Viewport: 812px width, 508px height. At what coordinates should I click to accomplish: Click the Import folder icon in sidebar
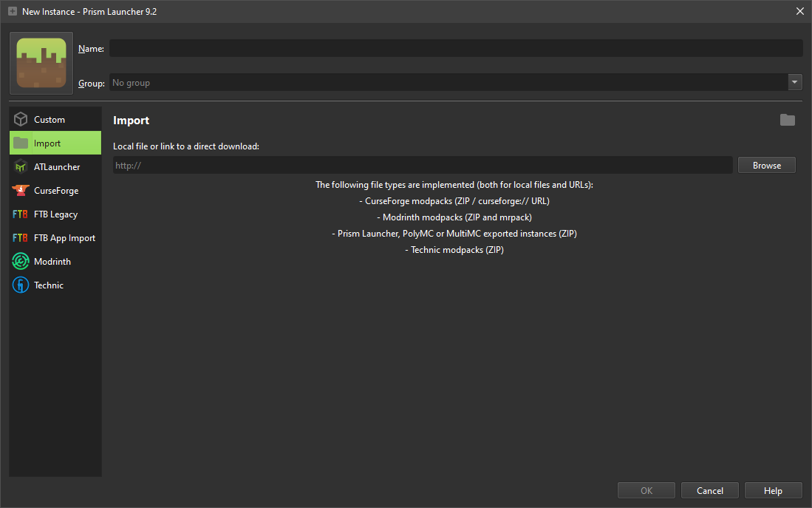(21, 143)
